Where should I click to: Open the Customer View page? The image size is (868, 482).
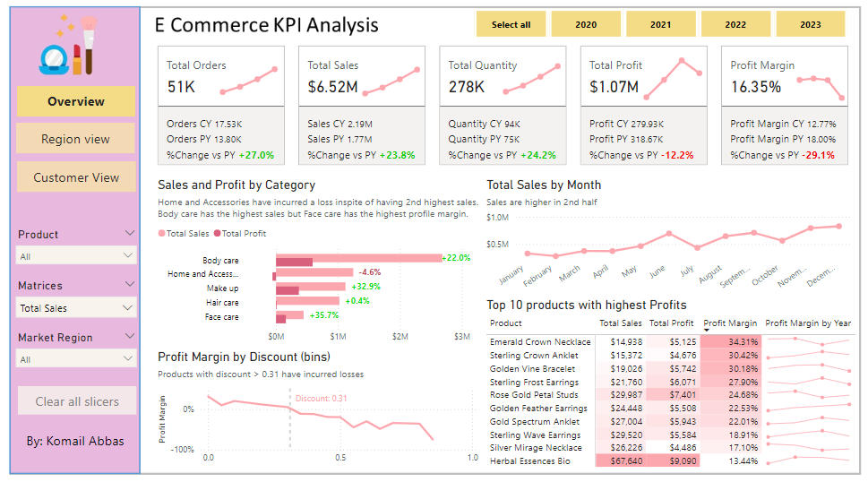tap(76, 177)
